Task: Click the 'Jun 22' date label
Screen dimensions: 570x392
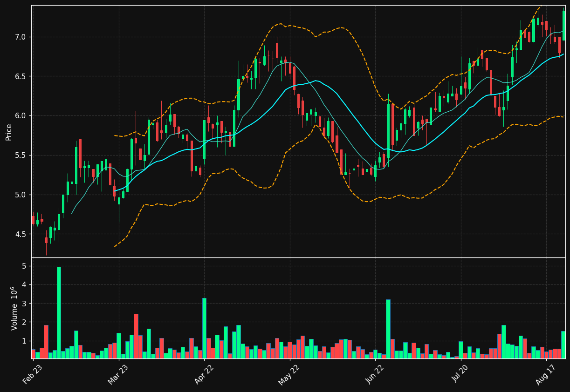Action: click(375, 374)
